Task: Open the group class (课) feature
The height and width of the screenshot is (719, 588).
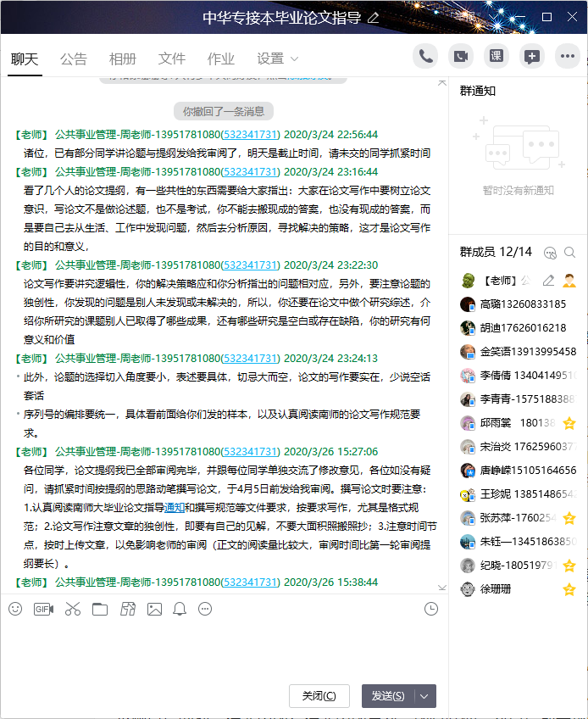Action: pos(496,57)
